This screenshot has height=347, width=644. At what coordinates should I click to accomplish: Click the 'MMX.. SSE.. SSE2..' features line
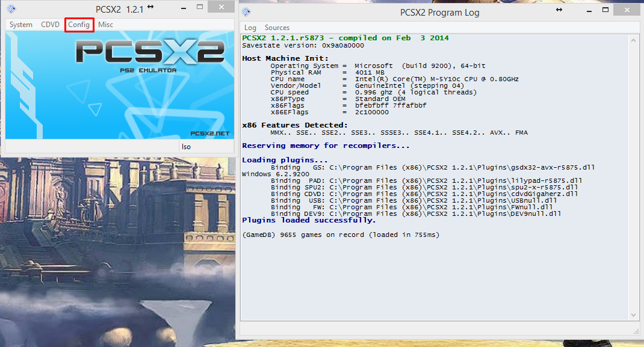point(399,132)
